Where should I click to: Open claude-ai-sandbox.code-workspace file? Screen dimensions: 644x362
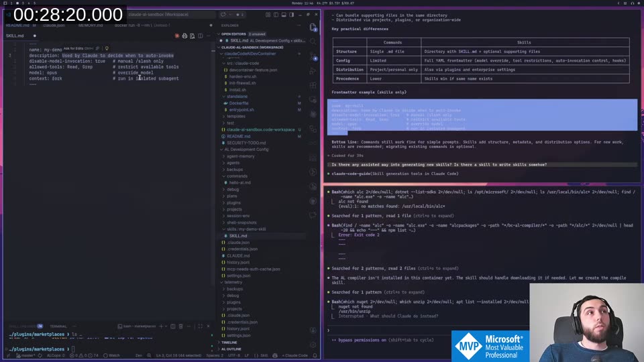260,129
